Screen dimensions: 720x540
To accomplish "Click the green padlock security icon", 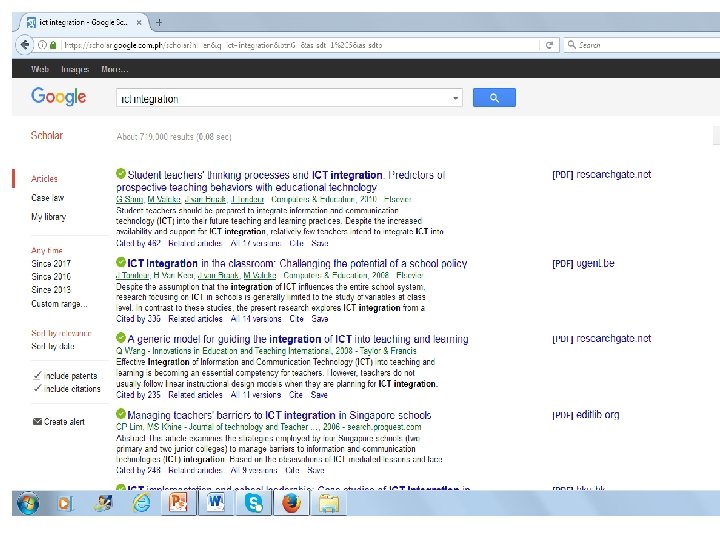I will click(x=53, y=45).
